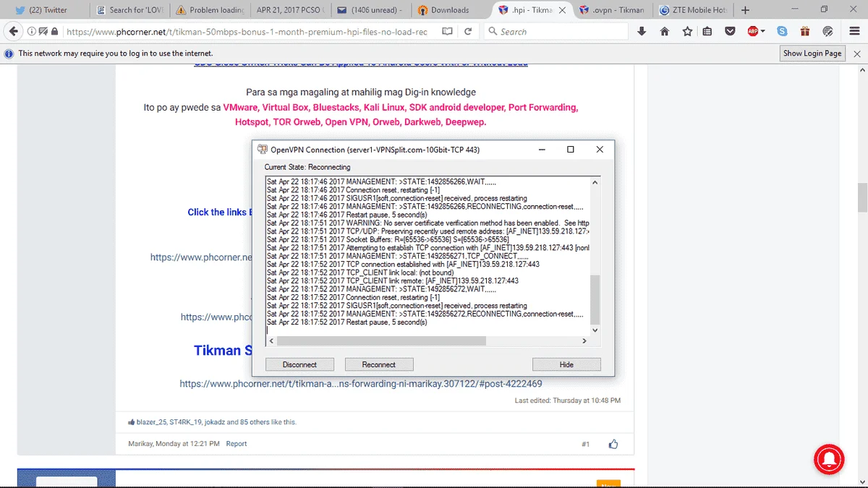Image resolution: width=868 pixels, height=488 pixels.
Task: Click log scrollbar up arrow
Action: click(595, 181)
